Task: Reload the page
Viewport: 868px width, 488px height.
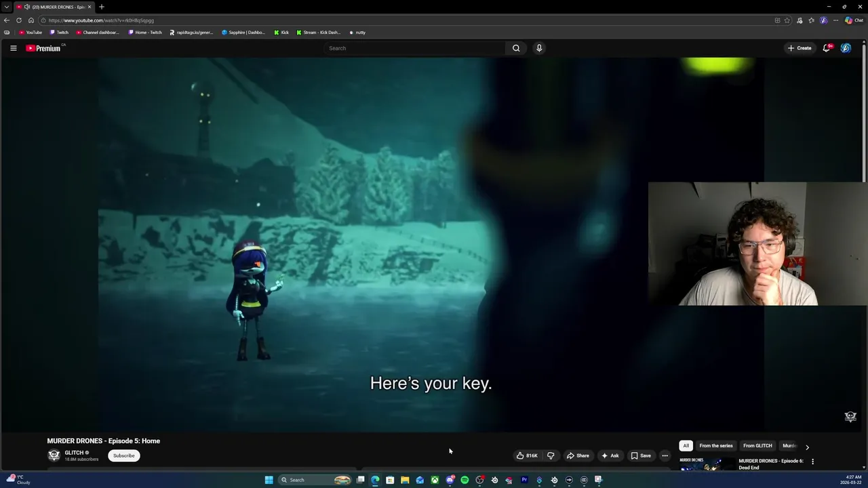Action: pos(19,20)
